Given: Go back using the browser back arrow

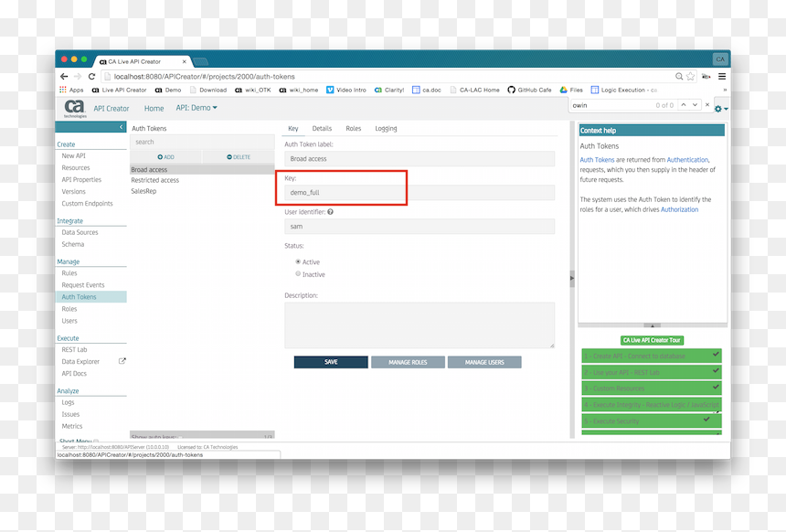Looking at the screenshot, I should tap(64, 77).
